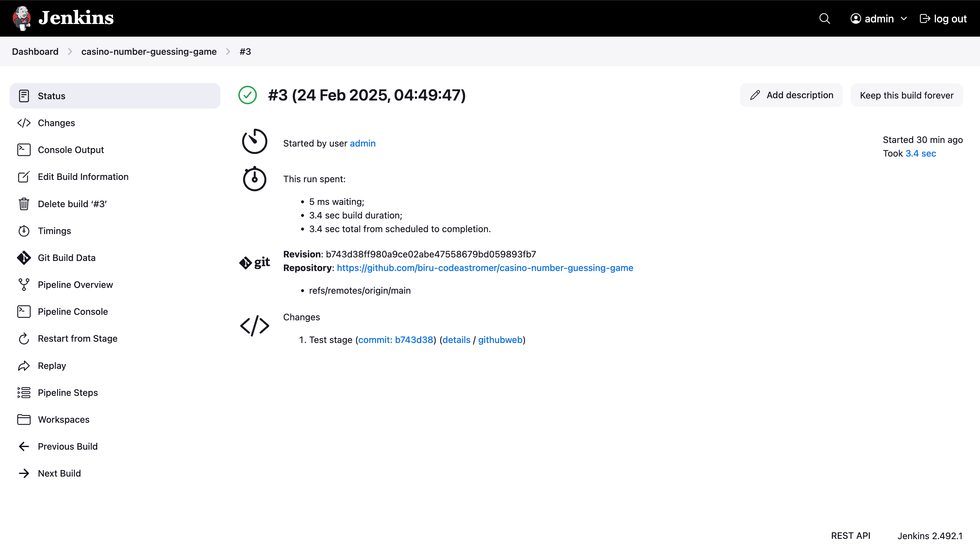
Task: Open the GitHub repository URL link
Action: point(485,268)
